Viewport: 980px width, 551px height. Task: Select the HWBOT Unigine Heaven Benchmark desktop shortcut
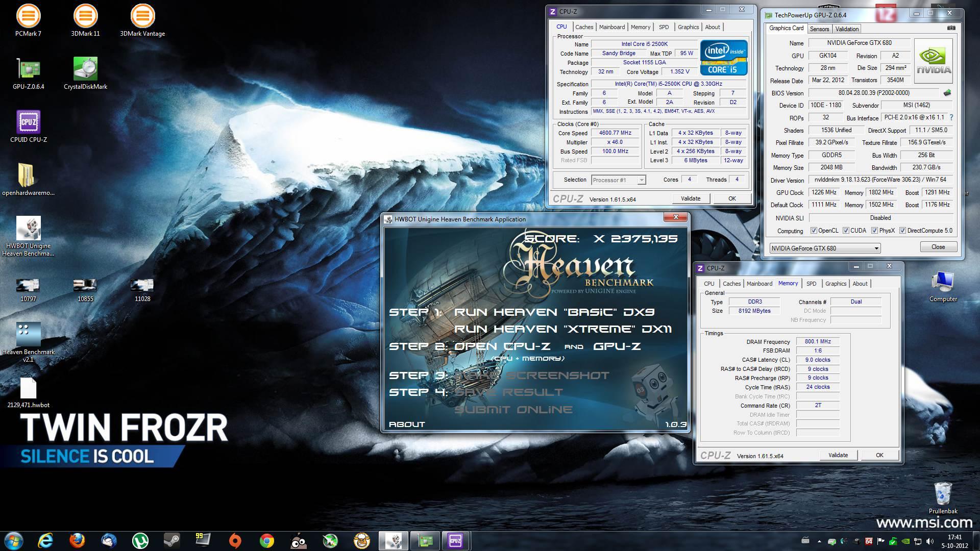tap(28, 236)
